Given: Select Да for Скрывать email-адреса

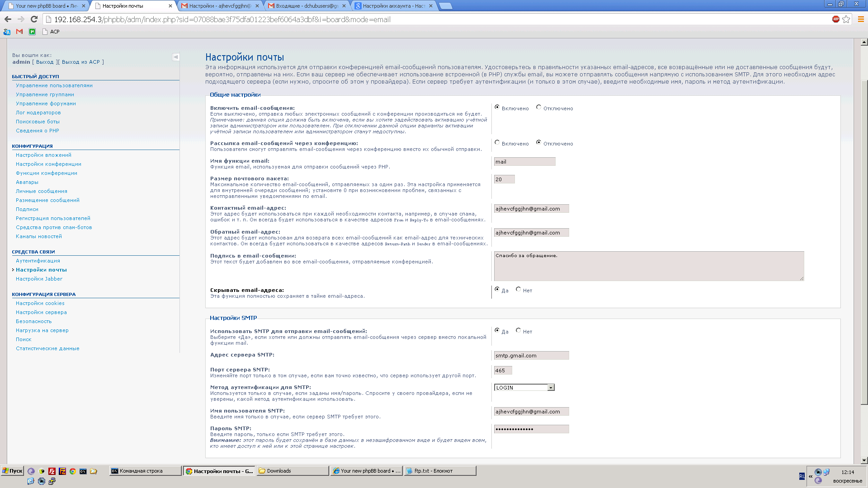Looking at the screenshot, I should coord(497,290).
